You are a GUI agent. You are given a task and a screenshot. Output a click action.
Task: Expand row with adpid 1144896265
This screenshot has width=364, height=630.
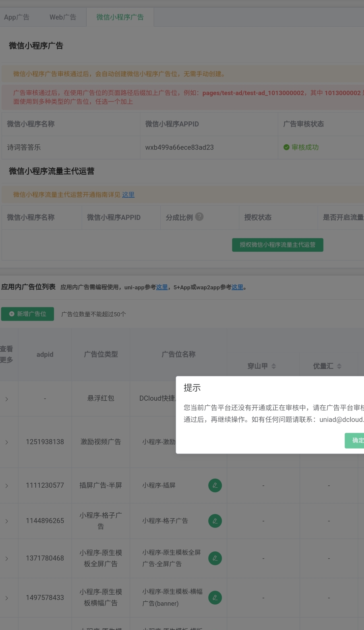pyautogui.click(x=7, y=521)
